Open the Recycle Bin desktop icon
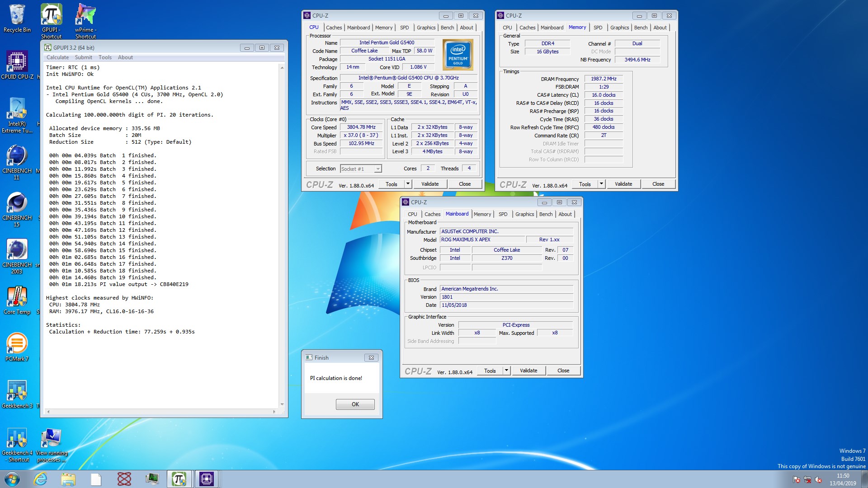 pos(17,19)
